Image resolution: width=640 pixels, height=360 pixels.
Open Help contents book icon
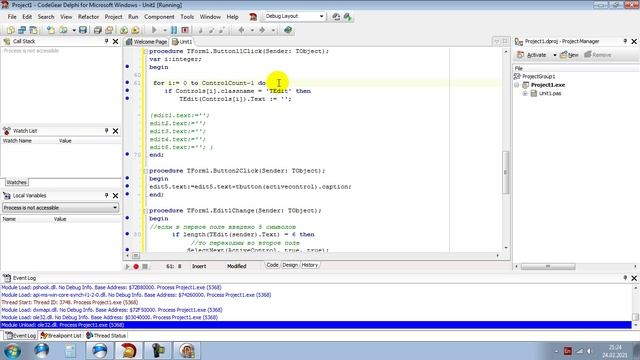tap(288, 30)
